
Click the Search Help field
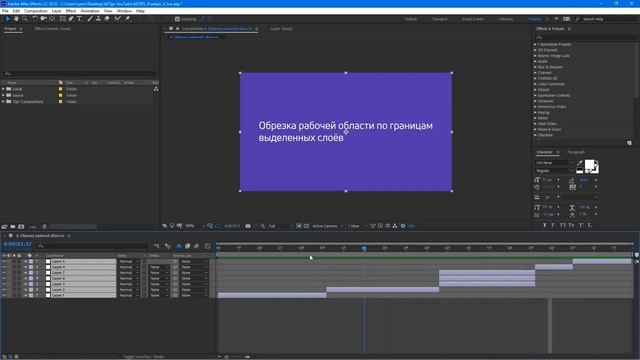(607, 19)
